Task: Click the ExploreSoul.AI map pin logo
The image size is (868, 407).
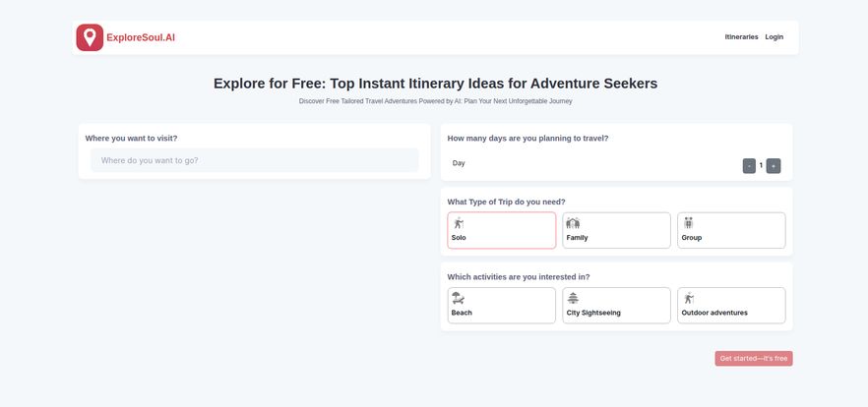Action: coord(90,37)
